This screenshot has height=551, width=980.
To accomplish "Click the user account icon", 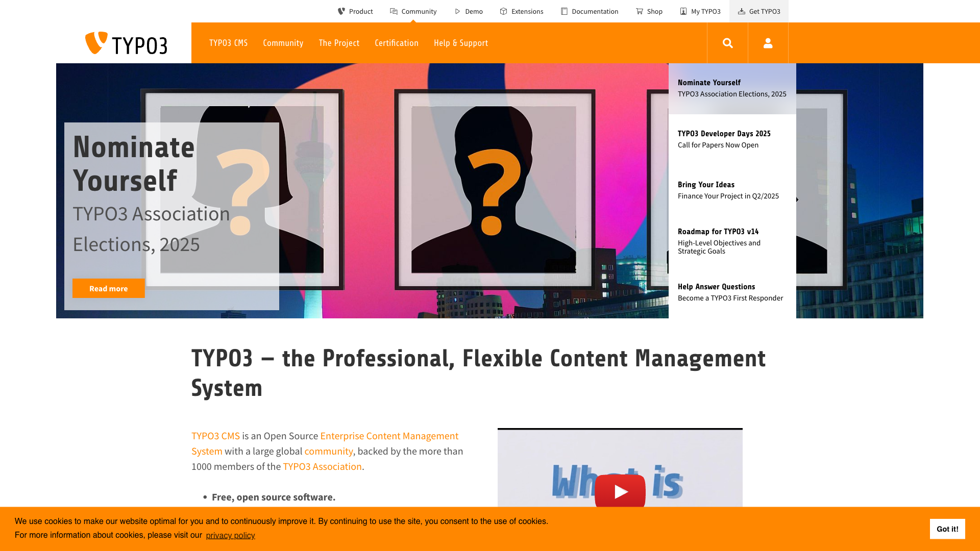I will [x=768, y=43].
